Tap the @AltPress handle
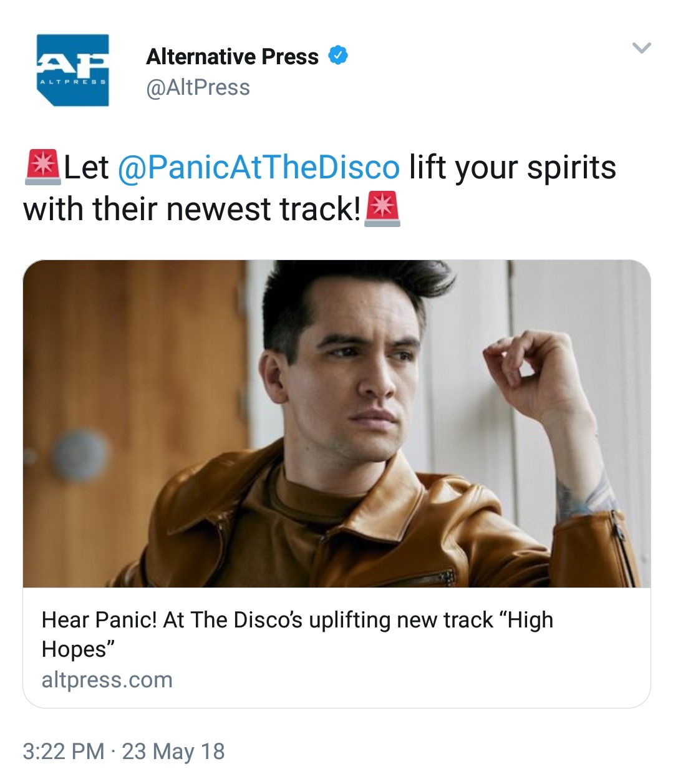This screenshot has height=784, width=673. (x=198, y=87)
